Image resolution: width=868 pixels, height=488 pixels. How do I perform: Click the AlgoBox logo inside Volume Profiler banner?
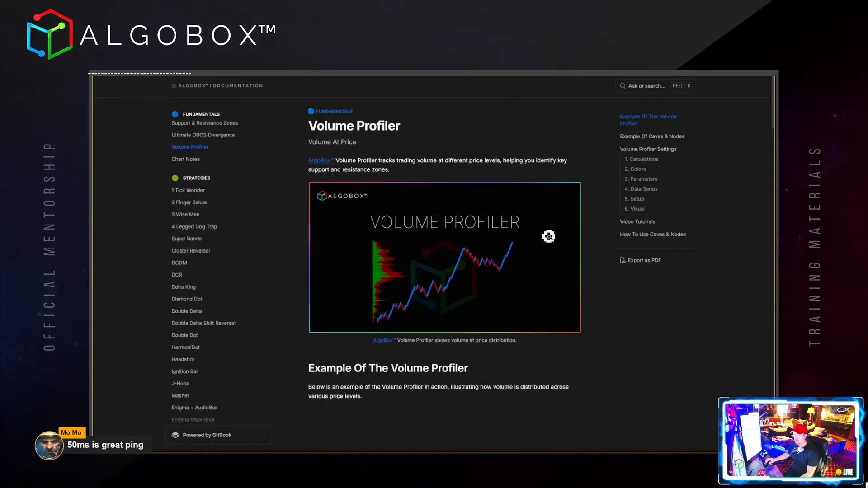342,196
